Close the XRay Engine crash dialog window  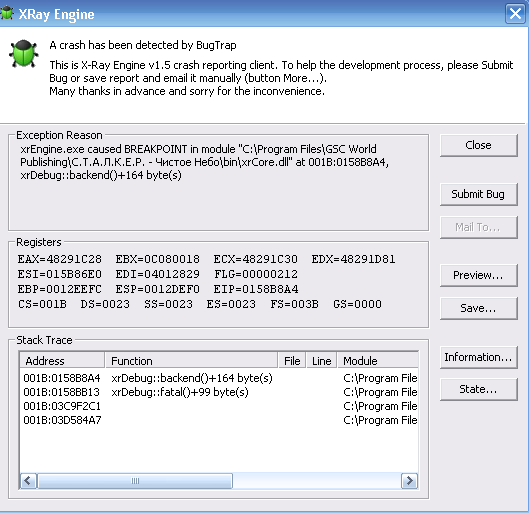click(515, 14)
